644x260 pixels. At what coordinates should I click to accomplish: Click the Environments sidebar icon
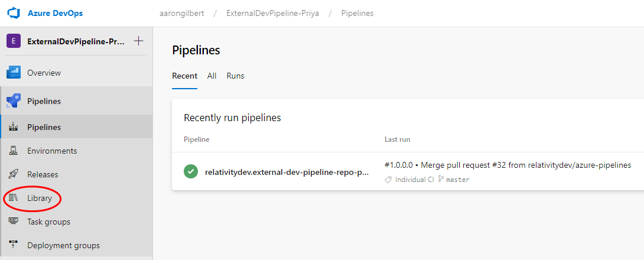click(x=14, y=151)
